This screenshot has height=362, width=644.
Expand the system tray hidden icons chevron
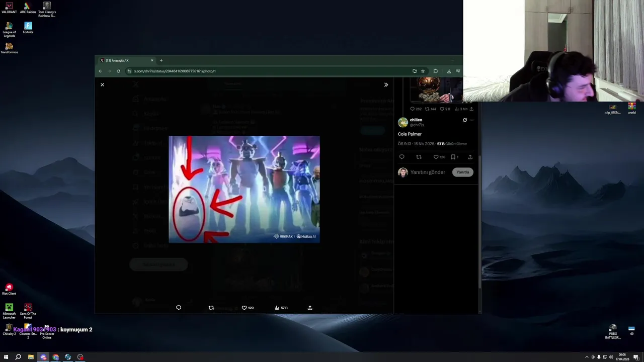587,357
